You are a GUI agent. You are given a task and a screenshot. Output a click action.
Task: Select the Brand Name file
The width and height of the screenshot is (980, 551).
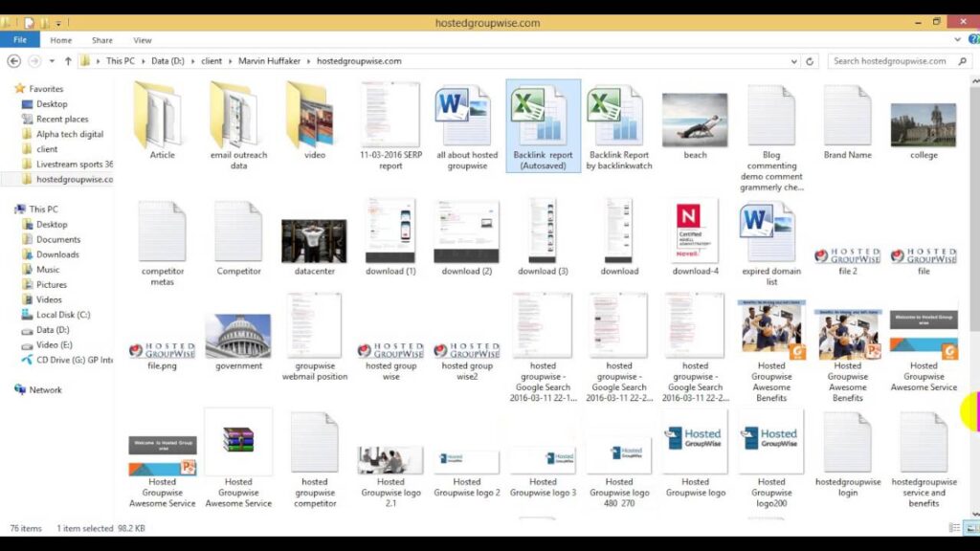click(848, 121)
